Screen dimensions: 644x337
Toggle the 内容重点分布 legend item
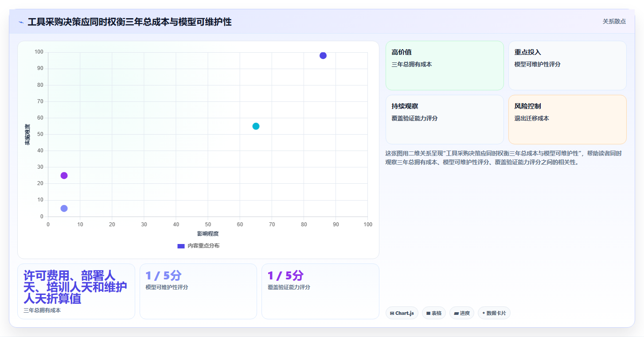click(198, 246)
